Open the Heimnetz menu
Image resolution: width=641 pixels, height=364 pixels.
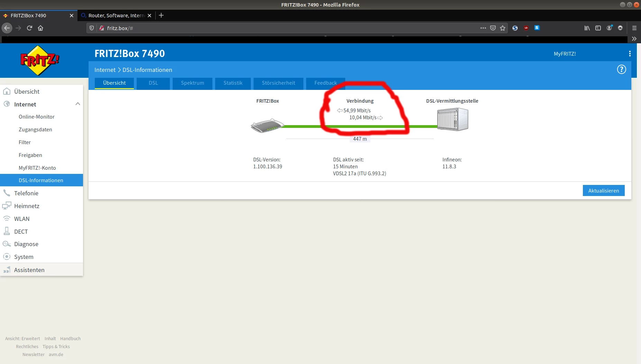tap(42, 206)
